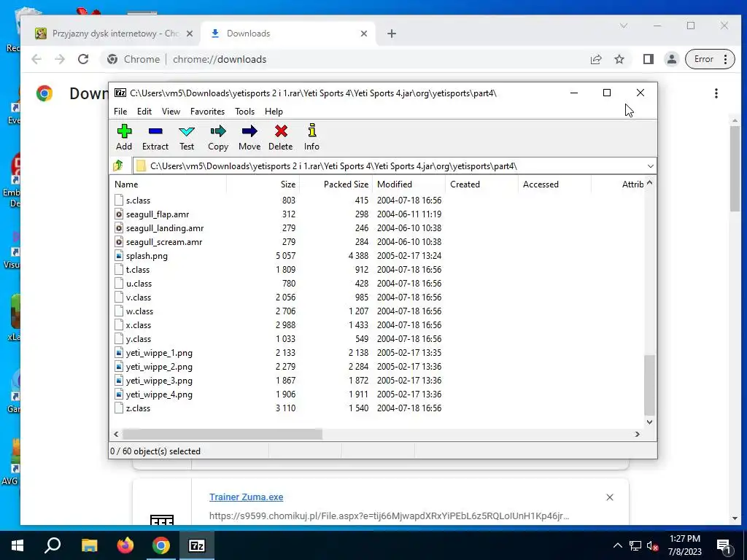
Task: Select the w.class row
Action: pyautogui.click(x=376, y=311)
